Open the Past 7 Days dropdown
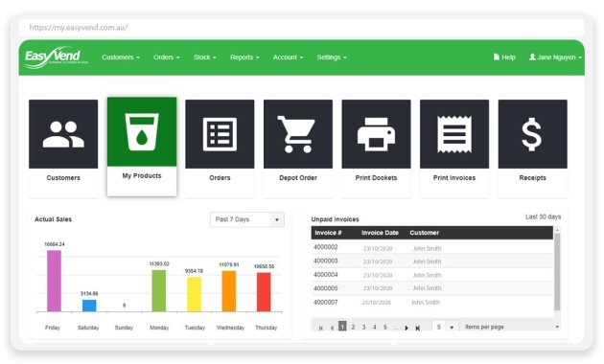The width and height of the screenshot is (604, 364). [x=247, y=219]
